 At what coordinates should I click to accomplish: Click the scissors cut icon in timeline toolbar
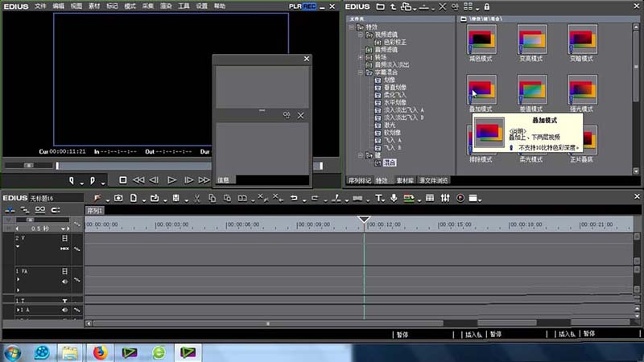click(x=196, y=198)
